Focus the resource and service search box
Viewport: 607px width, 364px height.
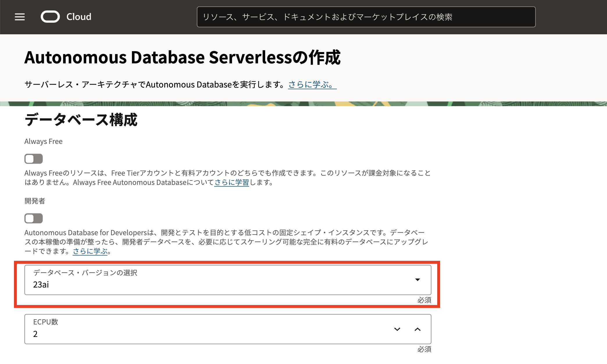click(x=366, y=17)
